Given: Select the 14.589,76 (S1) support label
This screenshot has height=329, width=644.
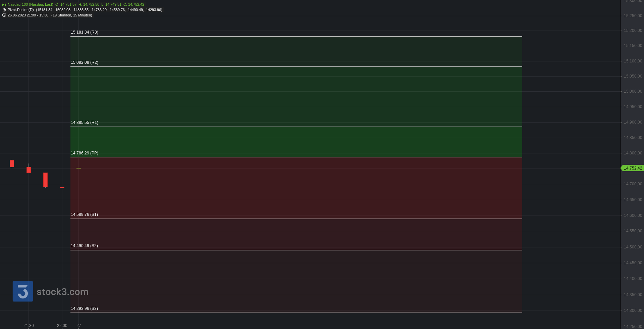Looking at the screenshot, I should (x=85, y=215).
